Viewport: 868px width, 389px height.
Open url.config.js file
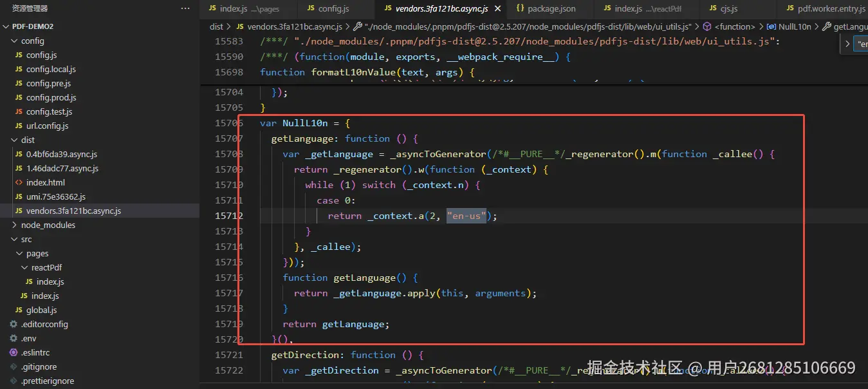[47, 126]
